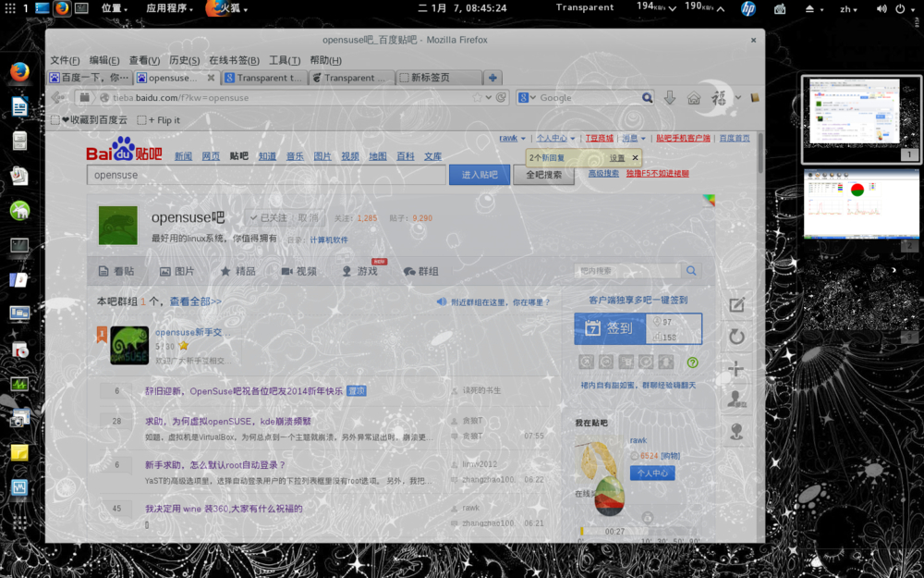
Task: Go to Firefox home page icon
Action: (x=694, y=98)
